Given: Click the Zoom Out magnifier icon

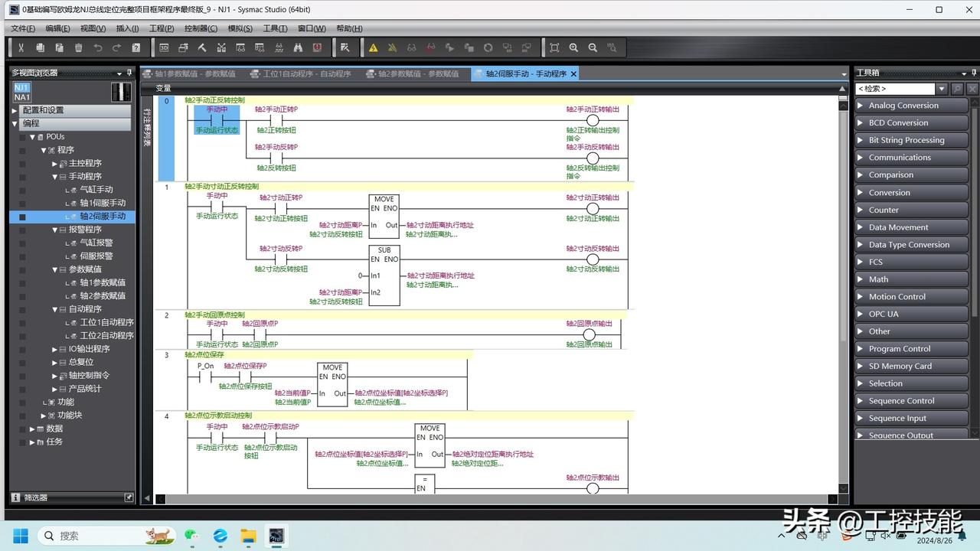Looking at the screenshot, I should [x=593, y=47].
